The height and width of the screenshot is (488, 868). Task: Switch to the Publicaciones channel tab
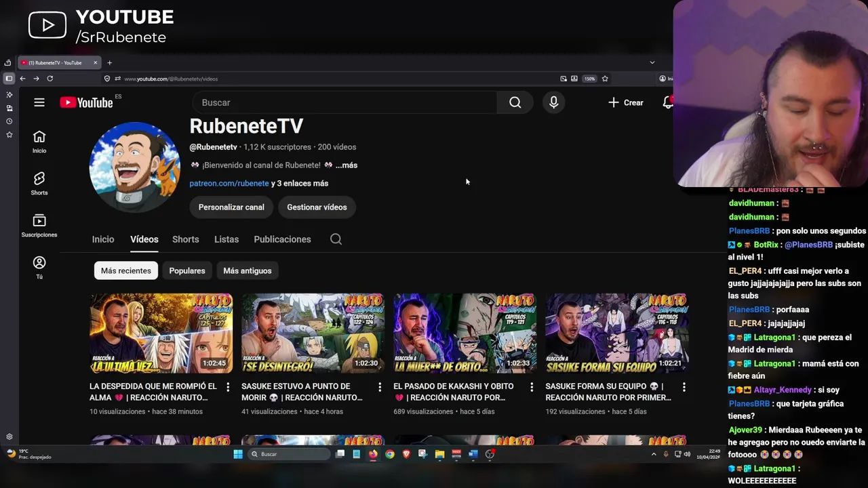point(282,239)
